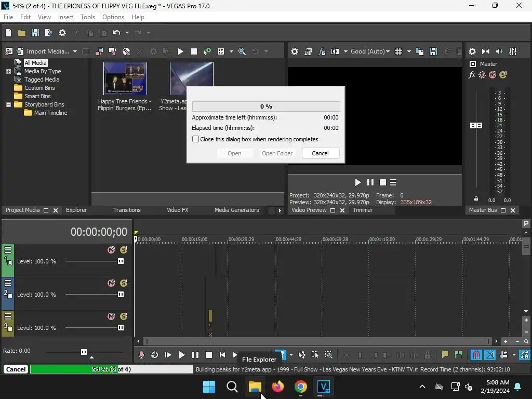Click the Master volume fader
This screenshot has height=399, width=532.
tap(476, 126)
